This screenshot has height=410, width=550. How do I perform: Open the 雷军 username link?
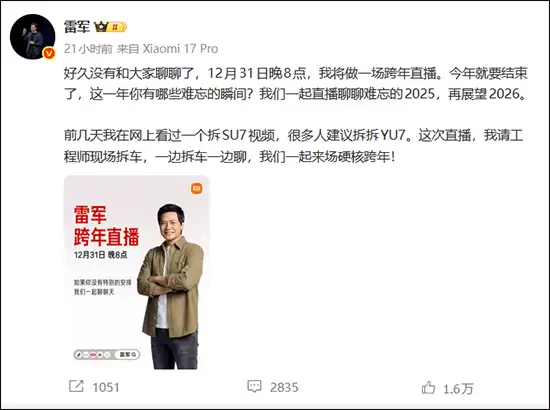tap(77, 27)
